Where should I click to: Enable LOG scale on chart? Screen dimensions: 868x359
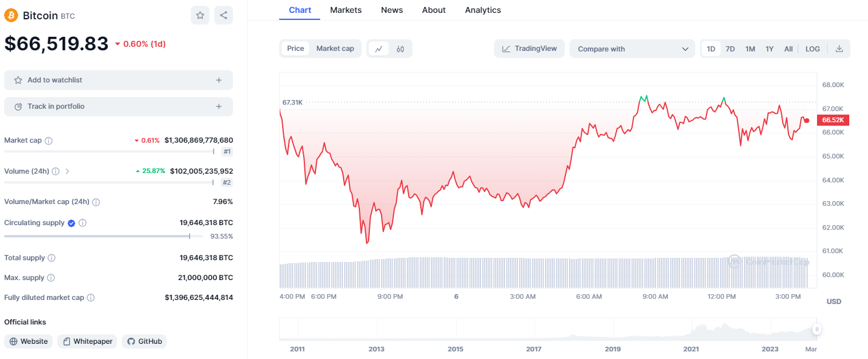(812, 49)
